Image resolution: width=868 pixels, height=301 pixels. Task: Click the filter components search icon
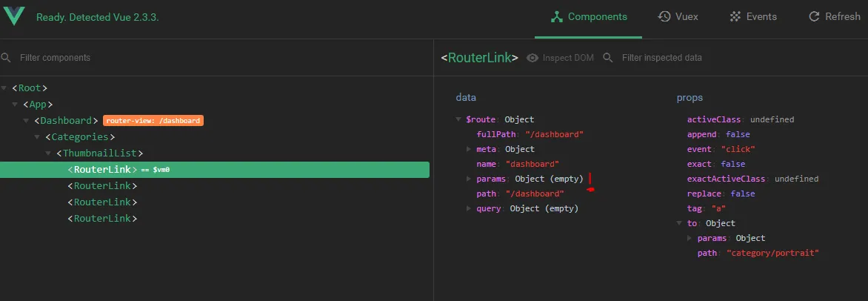[6, 58]
